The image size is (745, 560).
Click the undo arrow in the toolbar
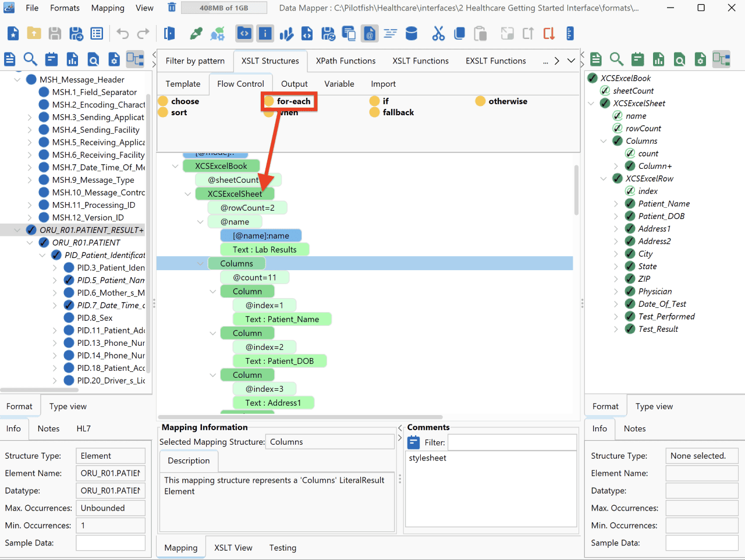[x=122, y=34]
